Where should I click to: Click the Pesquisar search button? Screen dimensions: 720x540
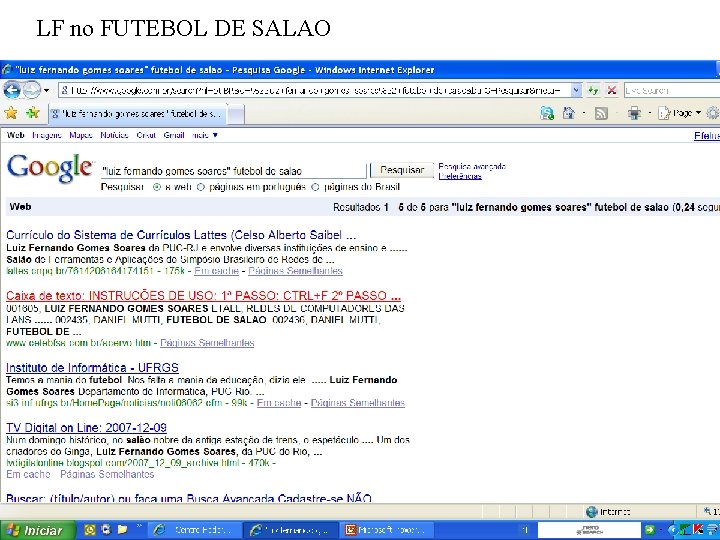click(402, 170)
